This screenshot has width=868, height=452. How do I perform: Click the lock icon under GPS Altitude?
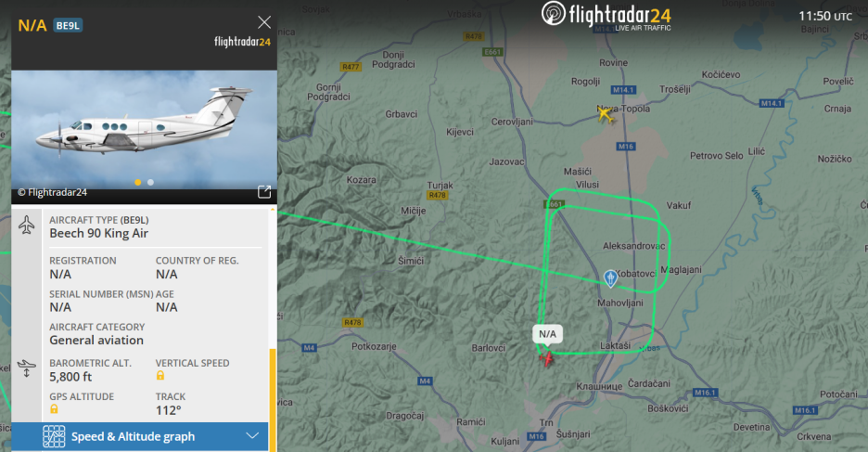click(54, 408)
